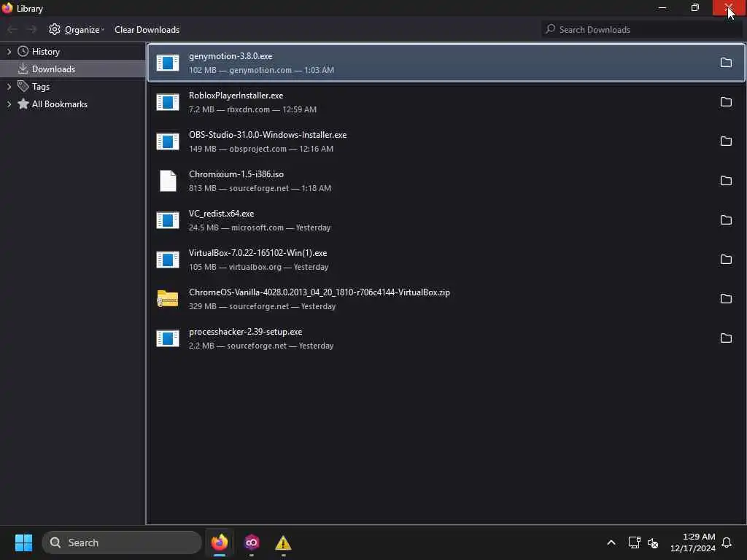Select the RobloxPlayerInstaller.exe file name

236,96
